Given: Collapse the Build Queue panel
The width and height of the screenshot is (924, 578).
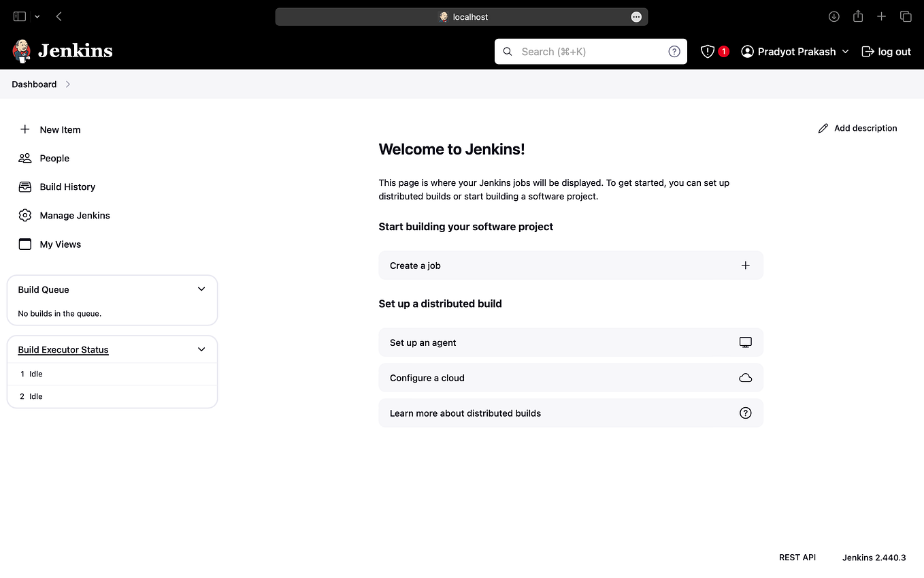Looking at the screenshot, I should click(x=201, y=289).
